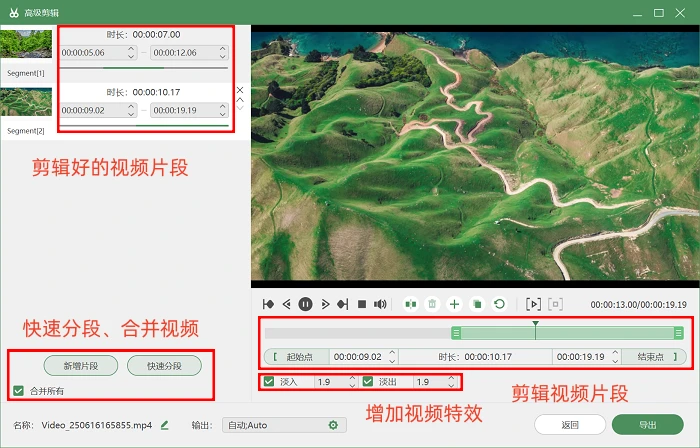Click the circular reset arrow icon
The width and height of the screenshot is (700, 448).
pyautogui.click(x=499, y=303)
